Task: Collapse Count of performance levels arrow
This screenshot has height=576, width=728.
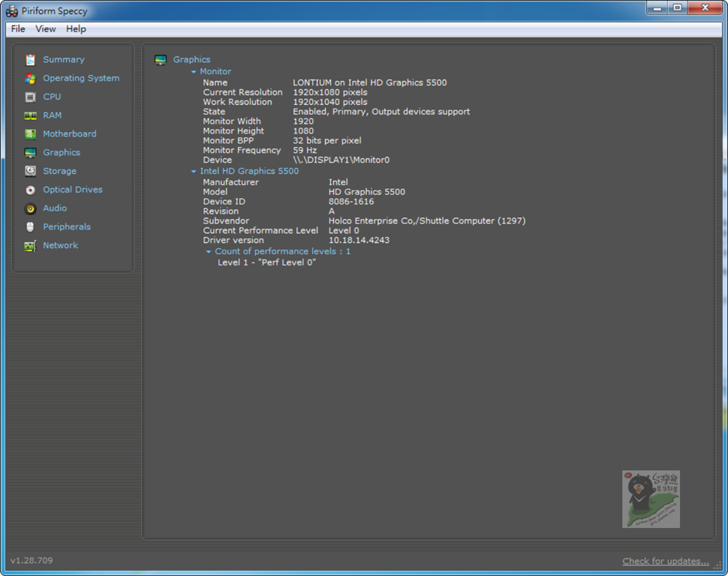Action: click(209, 251)
